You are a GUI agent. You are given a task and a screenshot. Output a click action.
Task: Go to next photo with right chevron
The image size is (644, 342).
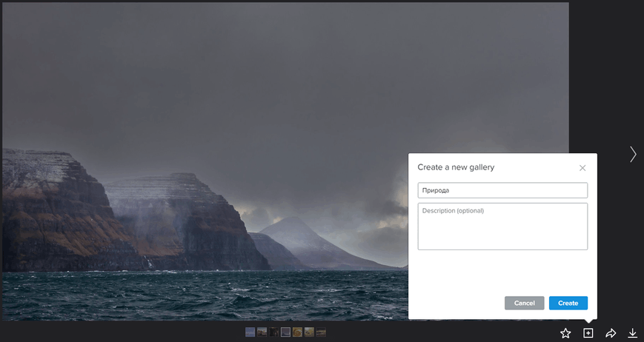(x=634, y=154)
